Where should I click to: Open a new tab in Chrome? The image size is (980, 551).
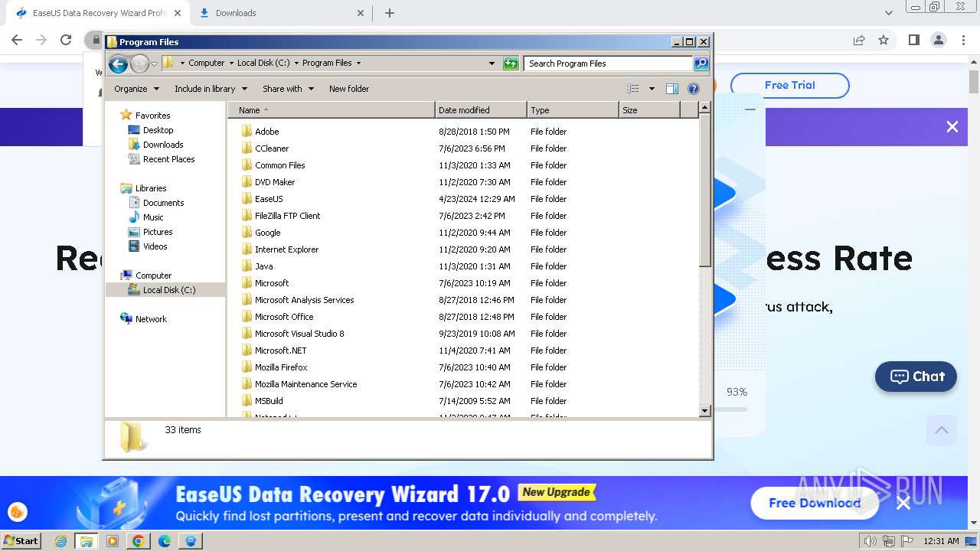pyautogui.click(x=390, y=13)
